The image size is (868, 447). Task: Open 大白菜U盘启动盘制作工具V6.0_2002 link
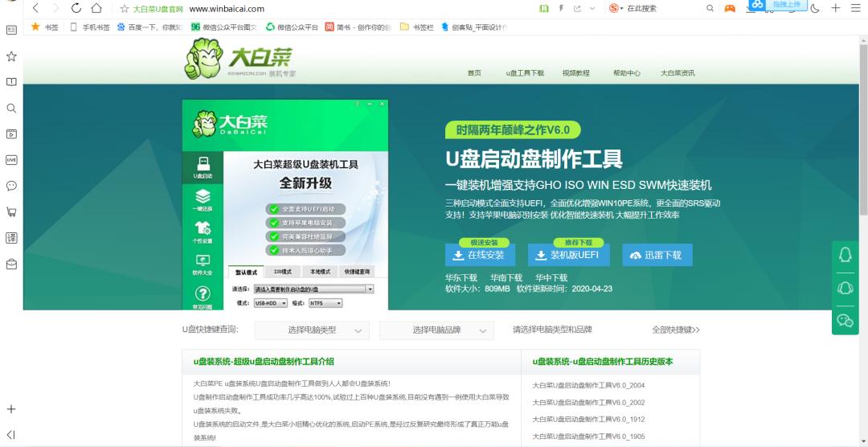coord(588,402)
